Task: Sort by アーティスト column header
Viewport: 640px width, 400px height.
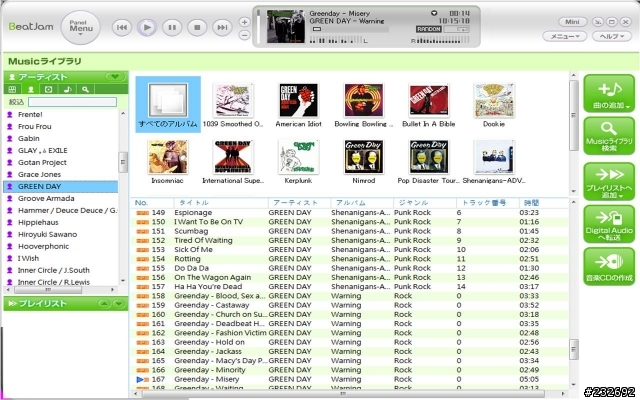Action: pos(299,202)
